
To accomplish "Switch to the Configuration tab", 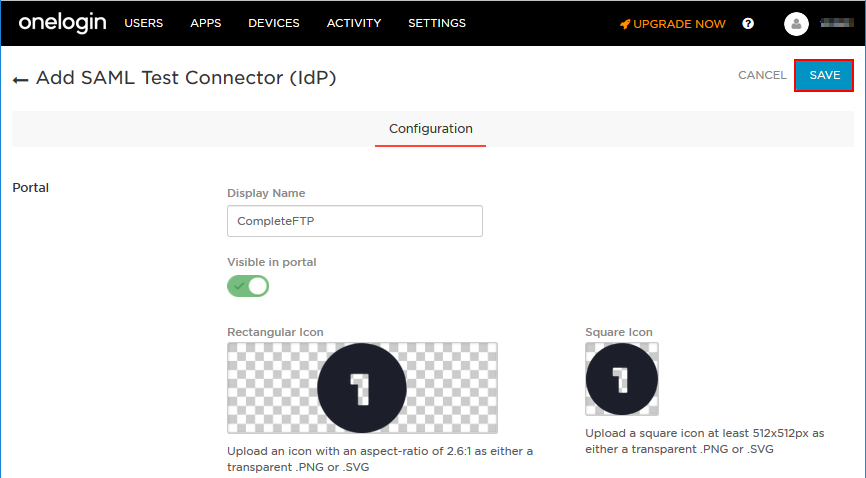I will (x=430, y=129).
